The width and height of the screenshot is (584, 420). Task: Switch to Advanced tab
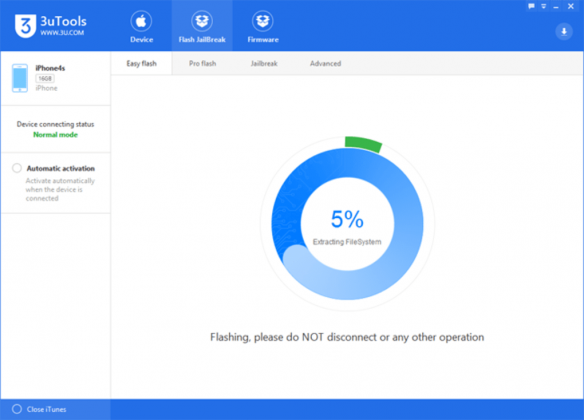coord(326,63)
